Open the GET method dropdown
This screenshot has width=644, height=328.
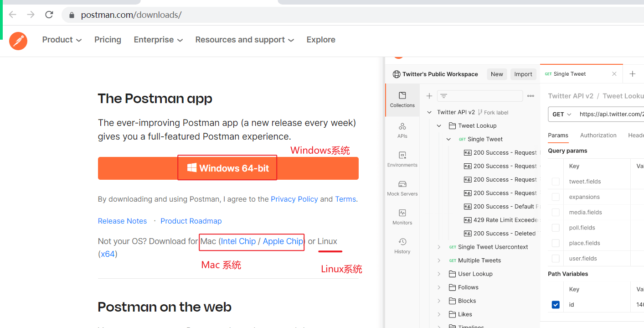click(562, 115)
